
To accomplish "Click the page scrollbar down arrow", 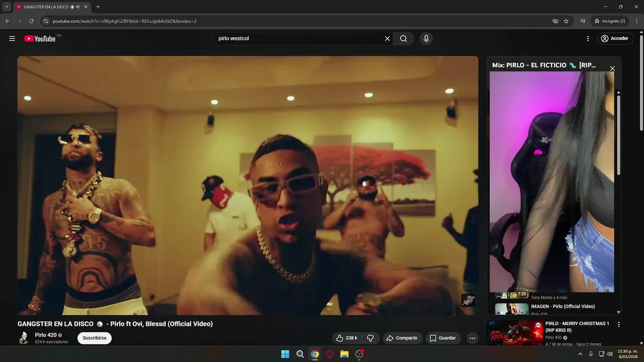I will click(x=641, y=343).
